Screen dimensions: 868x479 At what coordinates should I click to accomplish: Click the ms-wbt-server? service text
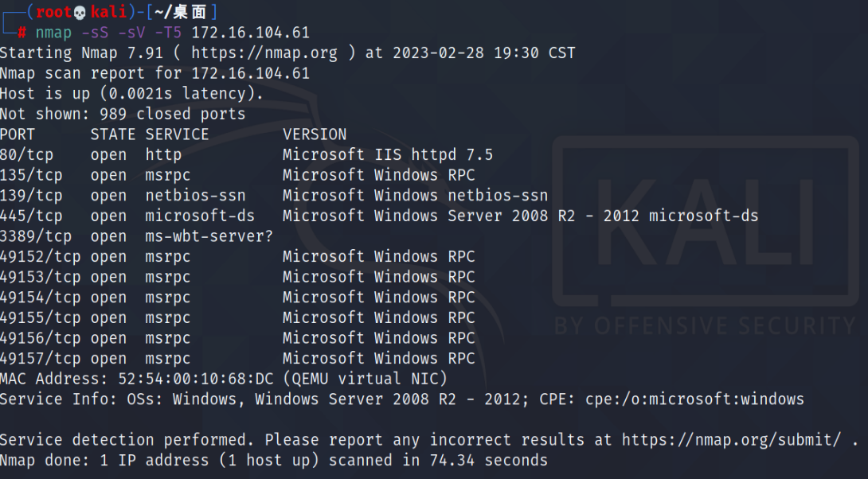point(209,236)
